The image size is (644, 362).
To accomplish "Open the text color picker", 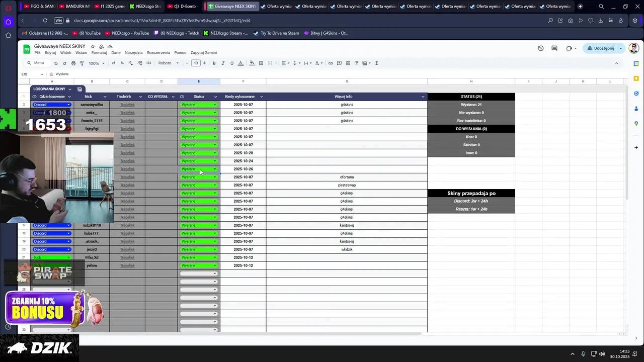I will coord(240,63).
